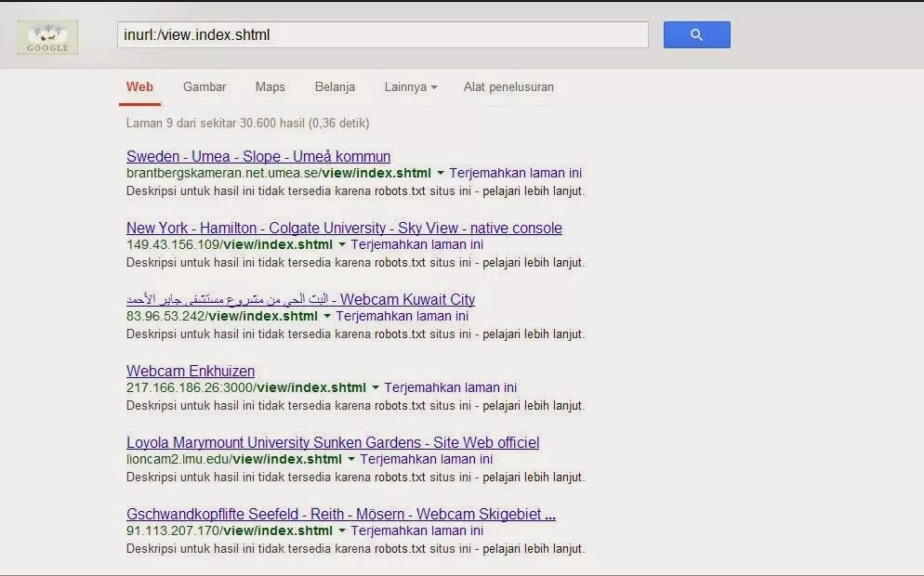The image size is (924, 576).
Task: Click the 91.113.207.170/view/index.shtml URL text
Action: (x=230, y=530)
